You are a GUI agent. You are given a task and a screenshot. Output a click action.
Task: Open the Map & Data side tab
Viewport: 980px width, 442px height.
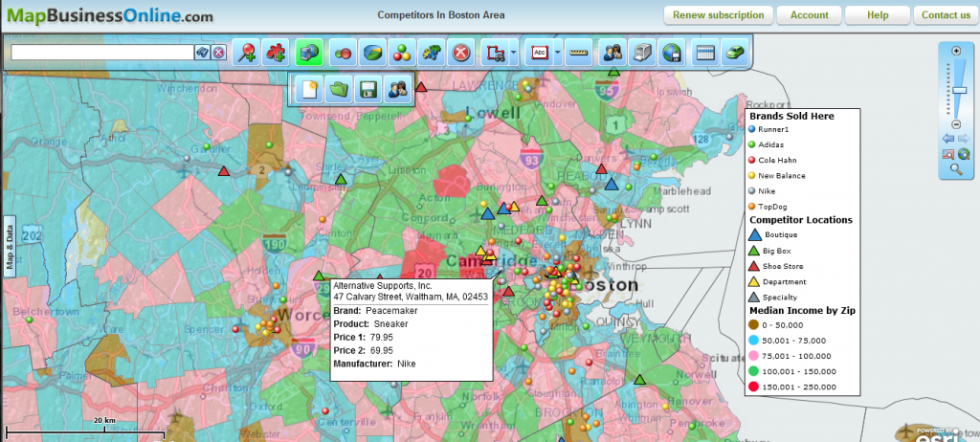(x=10, y=246)
